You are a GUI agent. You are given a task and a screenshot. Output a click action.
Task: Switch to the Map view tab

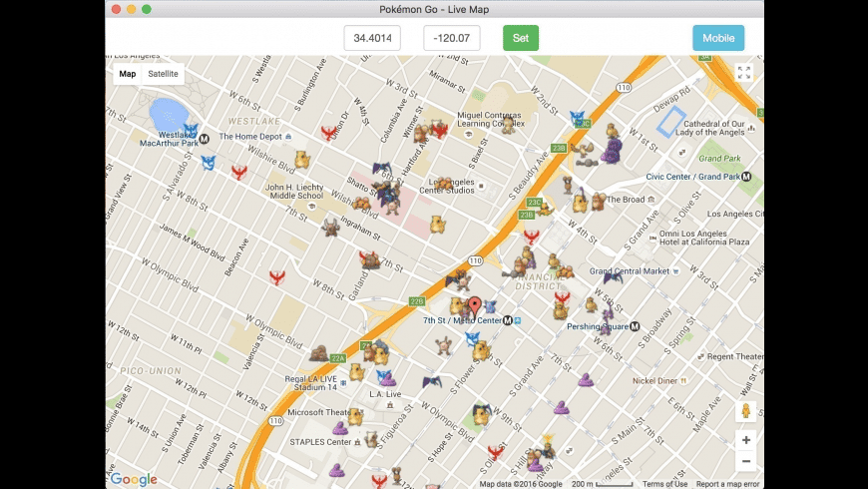tap(128, 74)
